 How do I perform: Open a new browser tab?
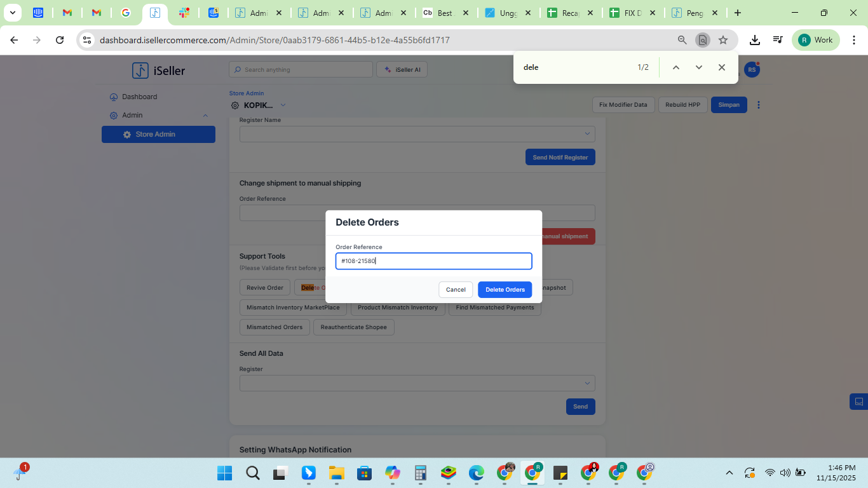[737, 13]
